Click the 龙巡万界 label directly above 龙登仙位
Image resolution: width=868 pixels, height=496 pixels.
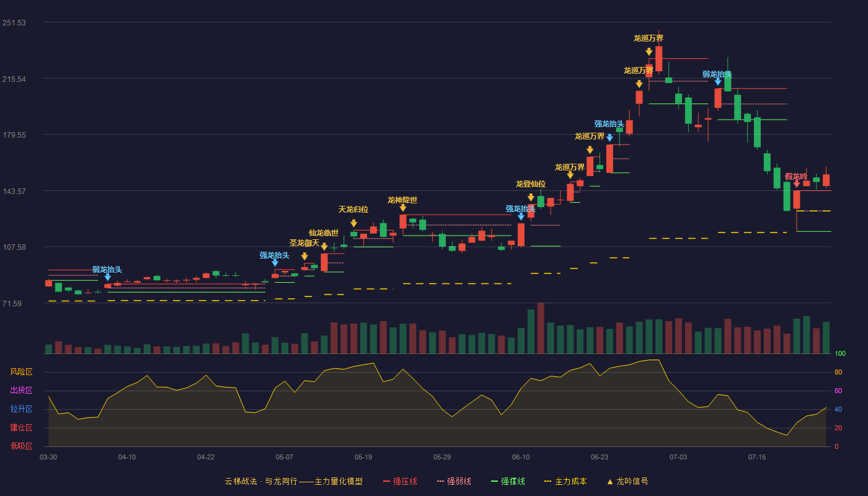570,167
